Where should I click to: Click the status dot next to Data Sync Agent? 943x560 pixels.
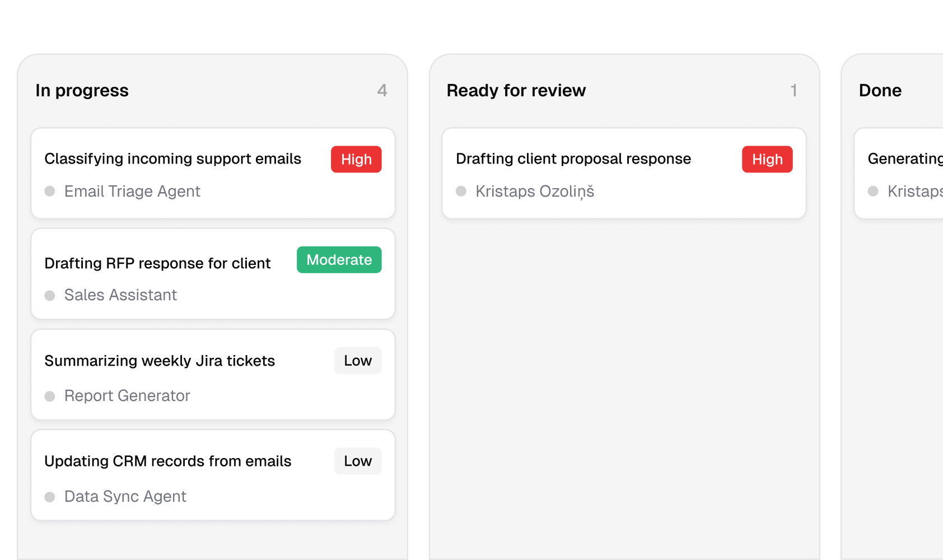coord(50,496)
